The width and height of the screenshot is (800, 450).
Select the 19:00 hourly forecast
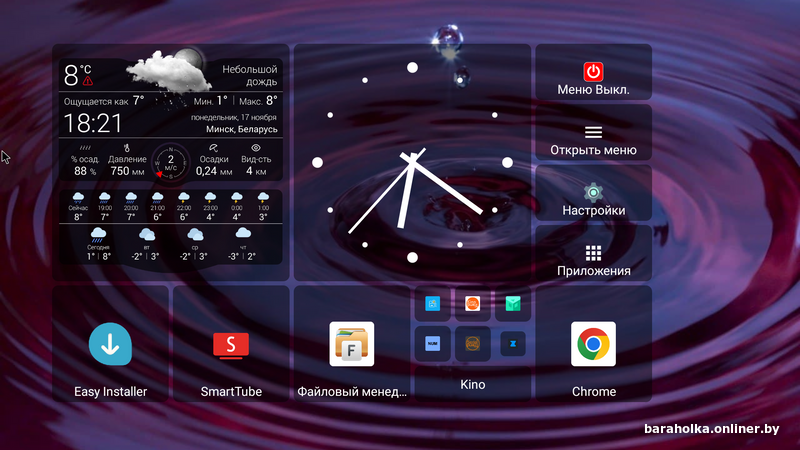[x=105, y=207]
